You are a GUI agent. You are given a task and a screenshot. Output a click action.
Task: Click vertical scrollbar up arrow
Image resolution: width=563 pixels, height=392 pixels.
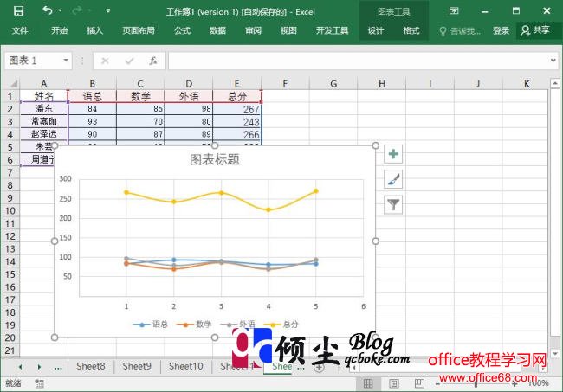(555, 84)
